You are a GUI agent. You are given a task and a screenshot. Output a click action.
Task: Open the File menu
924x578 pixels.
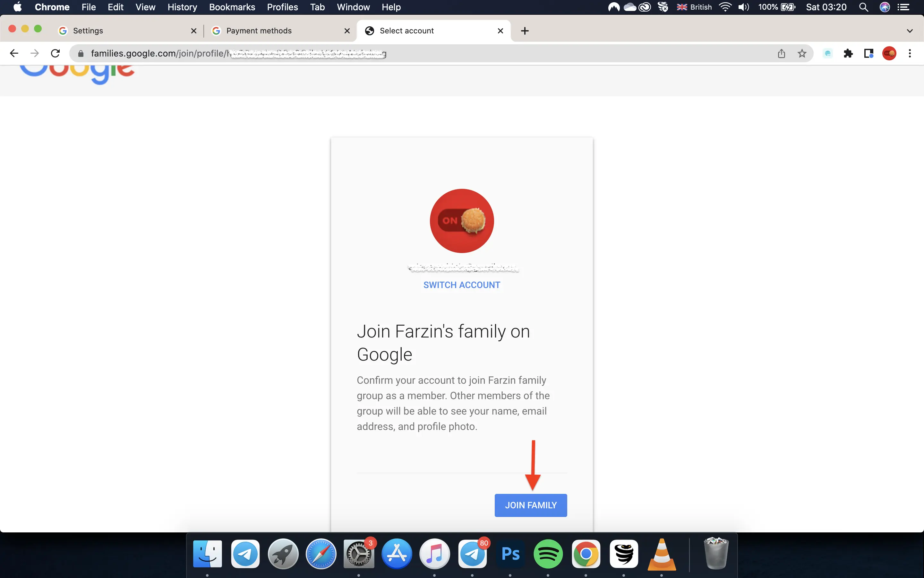pos(89,7)
